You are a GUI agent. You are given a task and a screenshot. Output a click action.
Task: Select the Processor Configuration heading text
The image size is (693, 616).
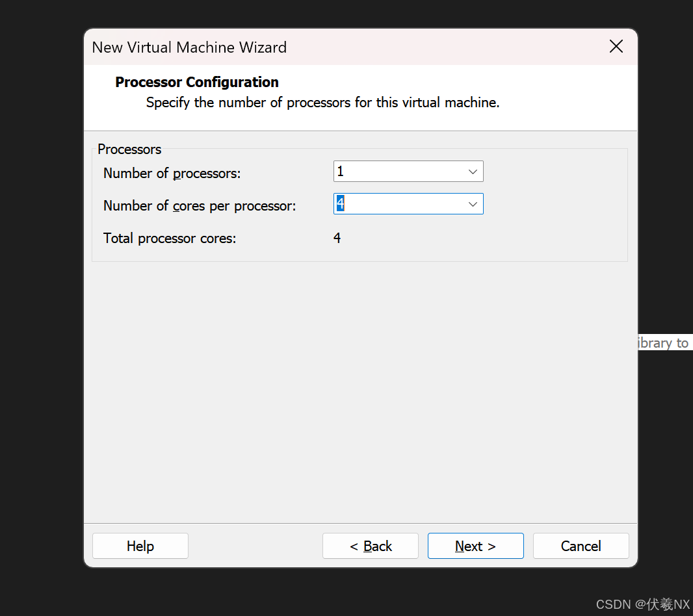pyautogui.click(x=196, y=82)
